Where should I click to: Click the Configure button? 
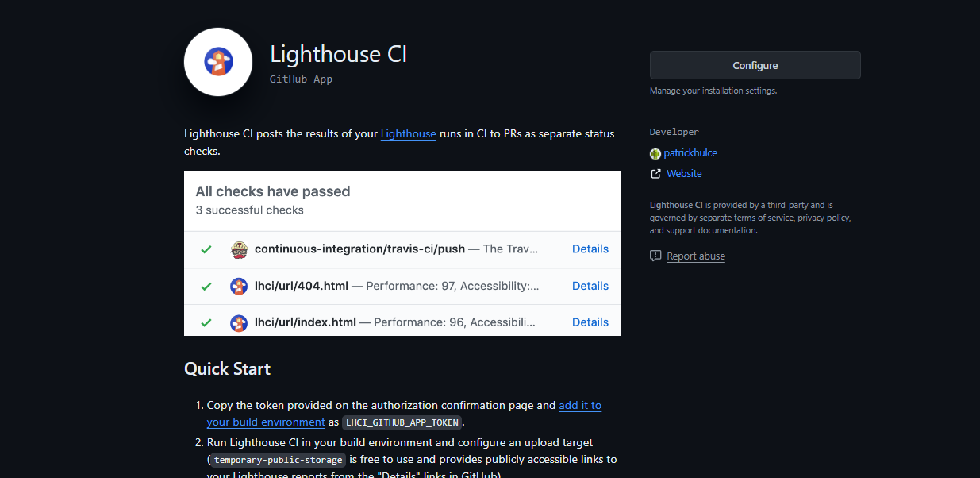[x=755, y=65]
